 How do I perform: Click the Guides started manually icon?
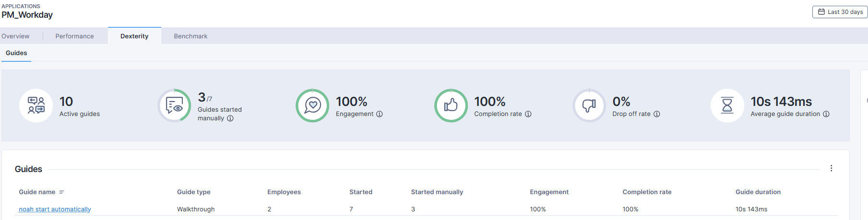(x=174, y=105)
